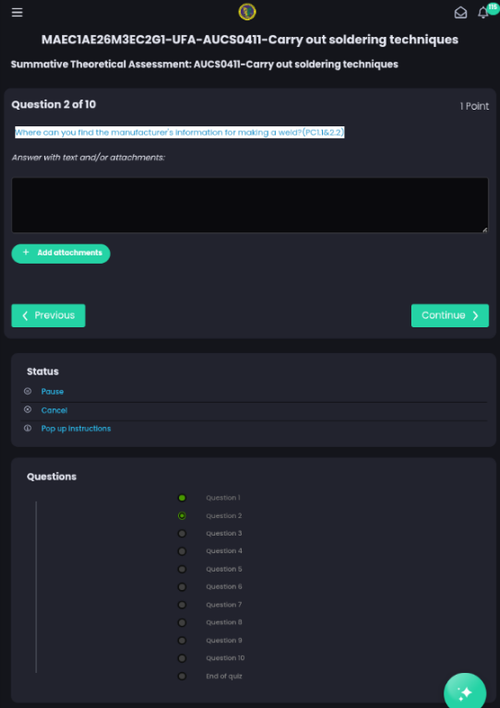The height and width of the screenshot is (708, 500).
Task: Jump to Question 10 label
Action: [225, 658]
